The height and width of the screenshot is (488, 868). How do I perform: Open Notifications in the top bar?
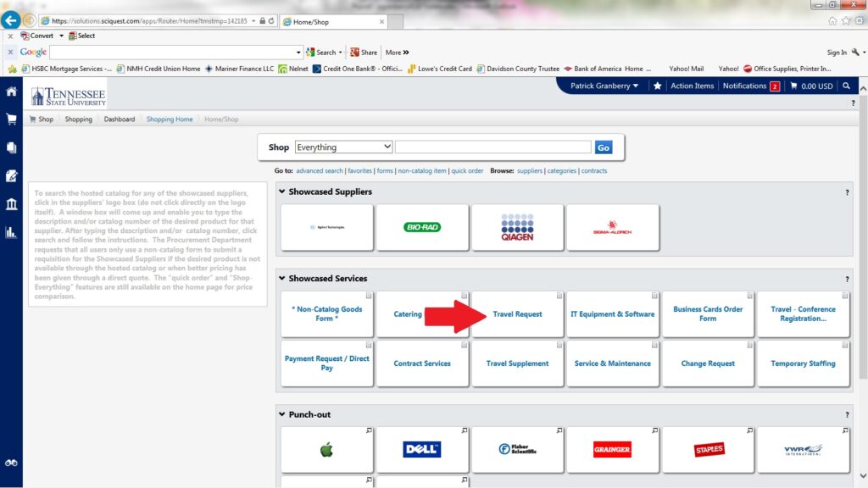(x=750, y=86)
